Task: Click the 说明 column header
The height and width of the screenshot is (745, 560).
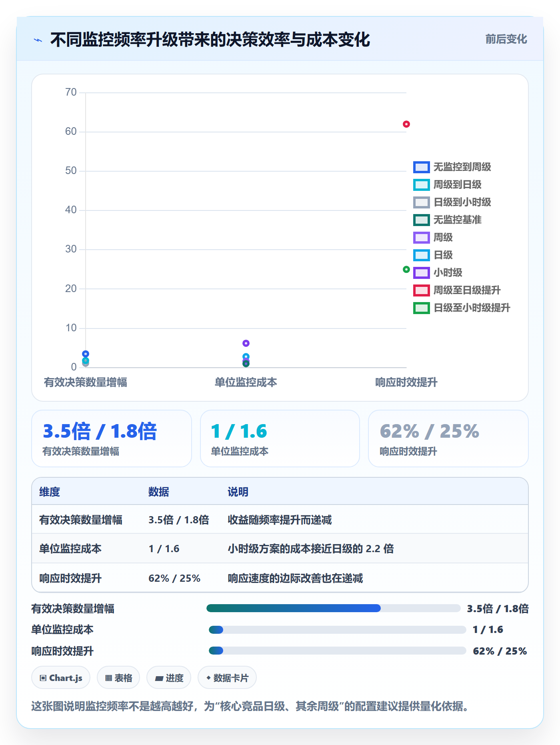Action: pos(238,492)
